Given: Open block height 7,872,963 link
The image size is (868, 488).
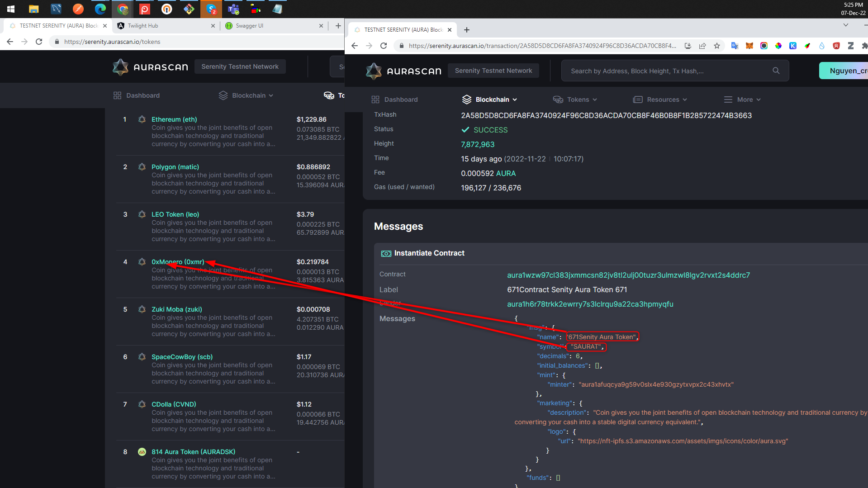Looking at the screenshot, I should pyautogui.click(x=478, y=144).
